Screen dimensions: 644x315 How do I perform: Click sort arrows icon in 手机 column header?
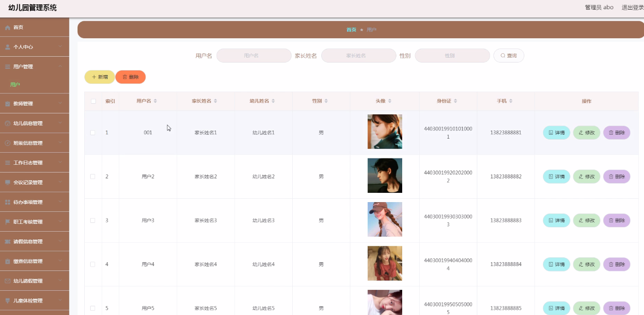511,101
